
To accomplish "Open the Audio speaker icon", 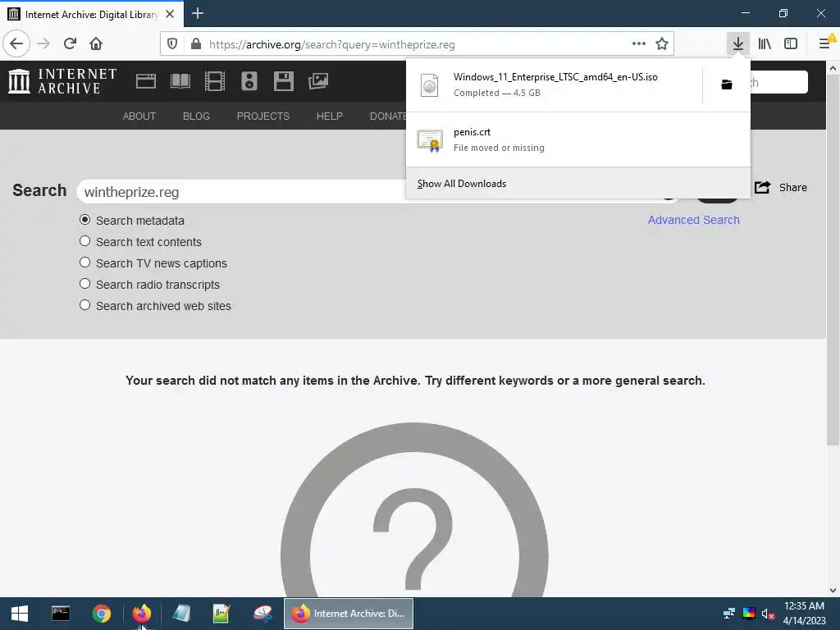I will (249, 81).
